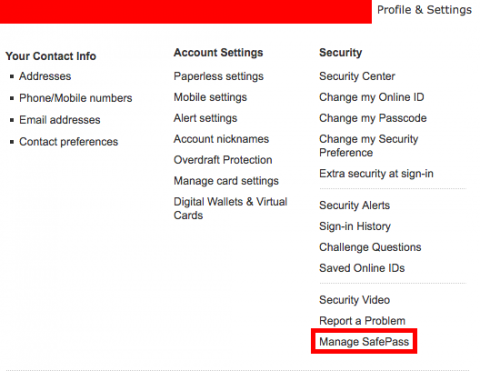This screenshot has height=371, width=480.
Task: Open Alert settings
Action: point(205,118)
